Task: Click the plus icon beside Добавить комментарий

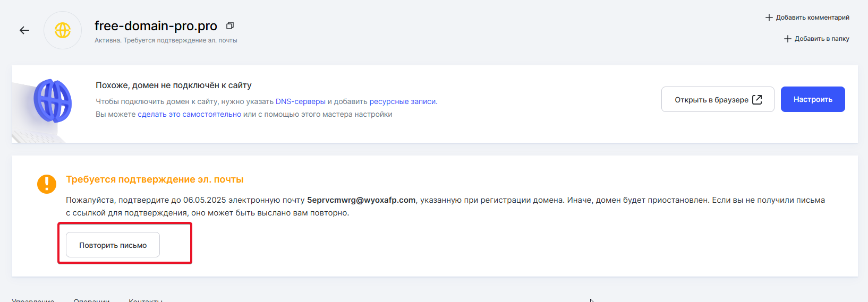Action: [x=769, y=18]
